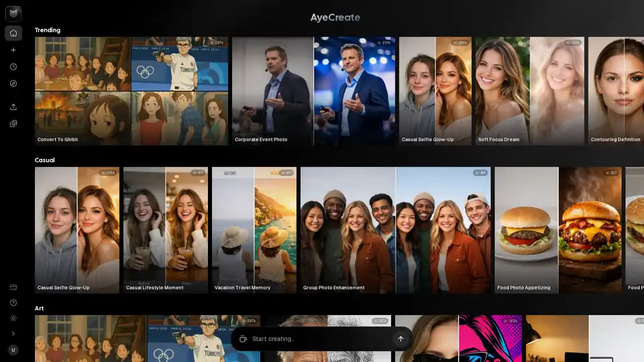
Task: Open help with the question mark icon
Action: point(13,303)
